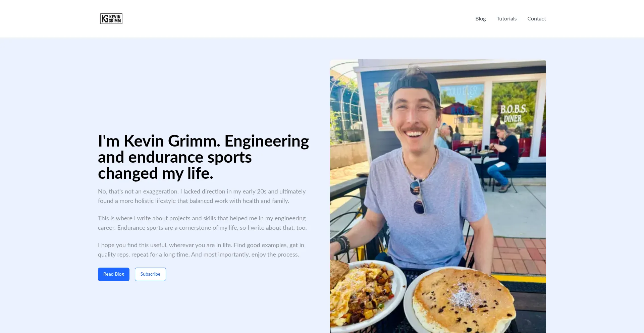Image resolution: width=644 pixels, height=333 pixels.
Task: Open the Contact nav link
Action: tap(536, 19)
